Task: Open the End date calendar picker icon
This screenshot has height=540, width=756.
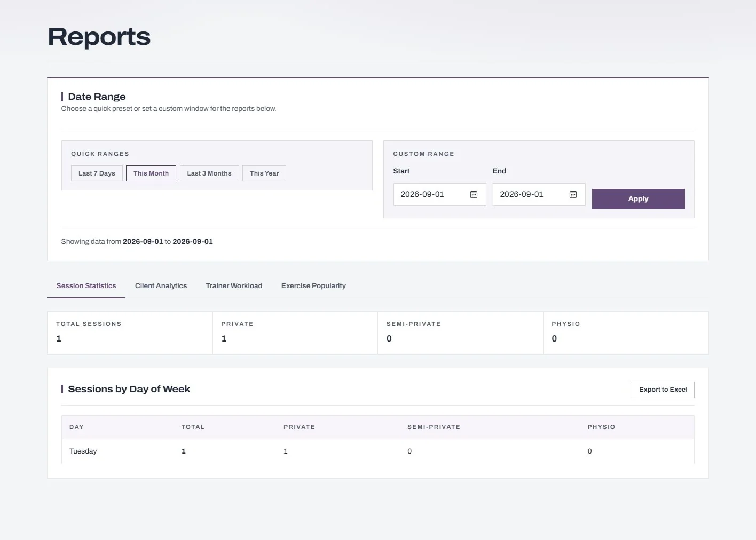Action: 573,195
